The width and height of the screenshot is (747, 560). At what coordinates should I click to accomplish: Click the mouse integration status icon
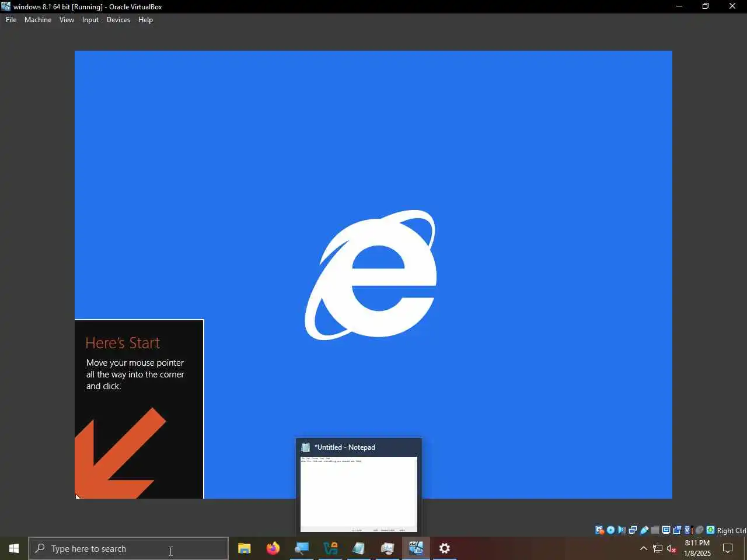click(x=699, y=530)
